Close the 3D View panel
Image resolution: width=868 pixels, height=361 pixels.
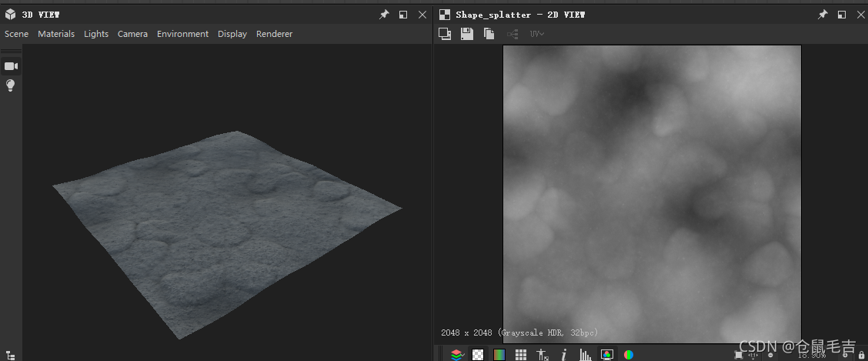(x=422, y=15)
